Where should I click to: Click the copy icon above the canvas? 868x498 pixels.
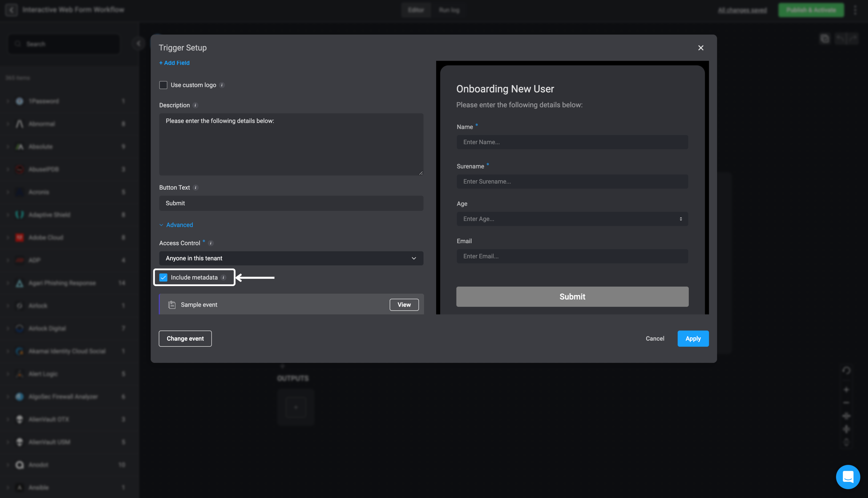(825, 38)
